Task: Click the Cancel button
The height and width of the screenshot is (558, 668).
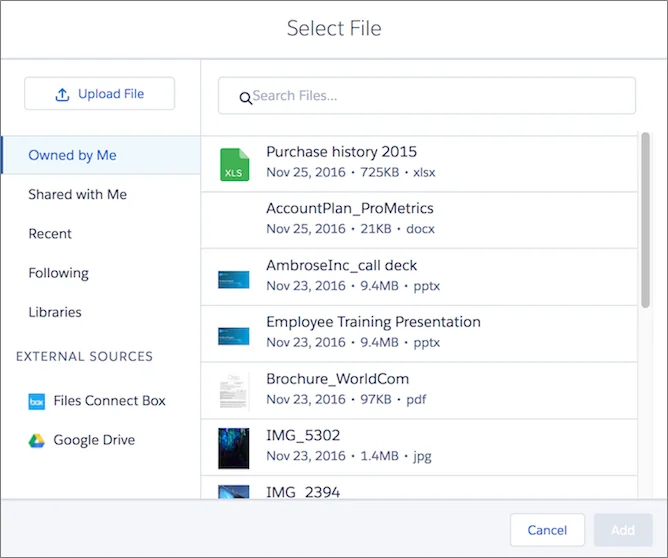Action: pos(547,530)
